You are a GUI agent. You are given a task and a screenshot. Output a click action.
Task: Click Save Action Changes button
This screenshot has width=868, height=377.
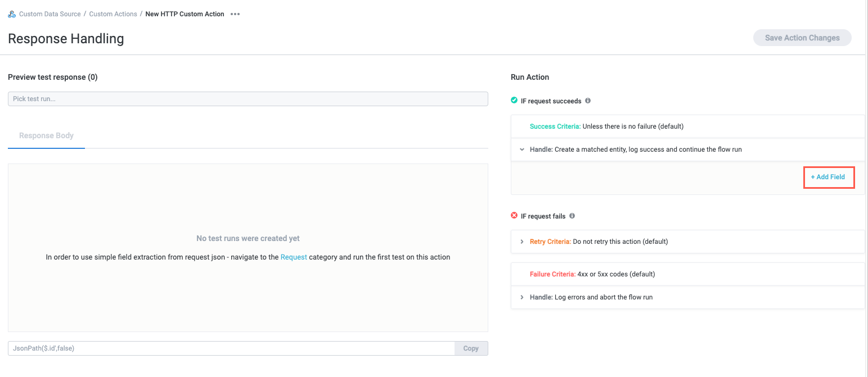pos(802,38)
